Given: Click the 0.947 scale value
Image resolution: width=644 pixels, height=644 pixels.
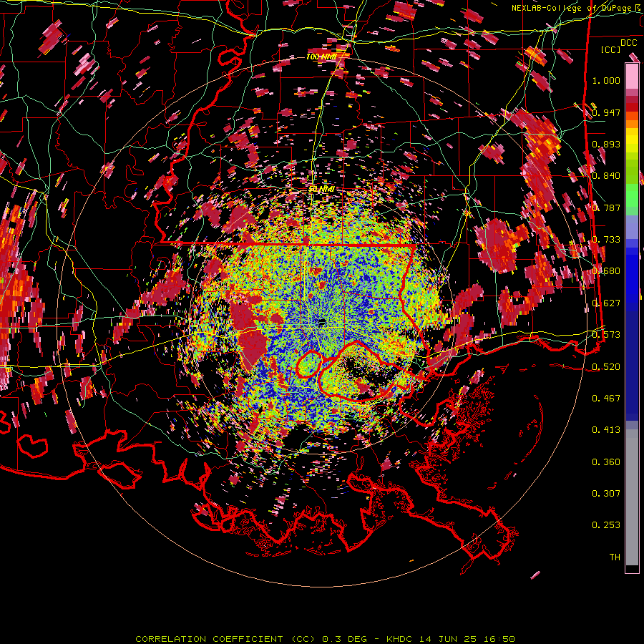Looking at the screenshot, I should (606, 112).
